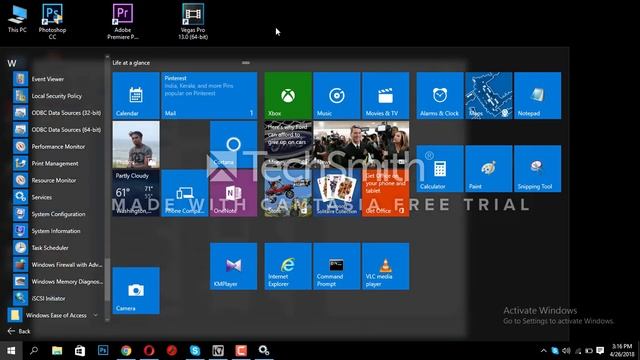Open Resource Monitor
Viewport: 640px width, 360px height.
[x=58, y=180]
